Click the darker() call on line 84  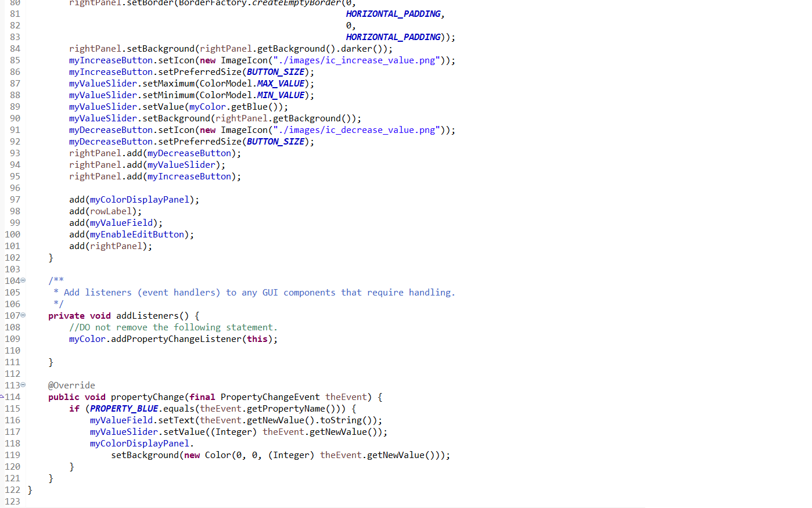click(x=362, y=49)
